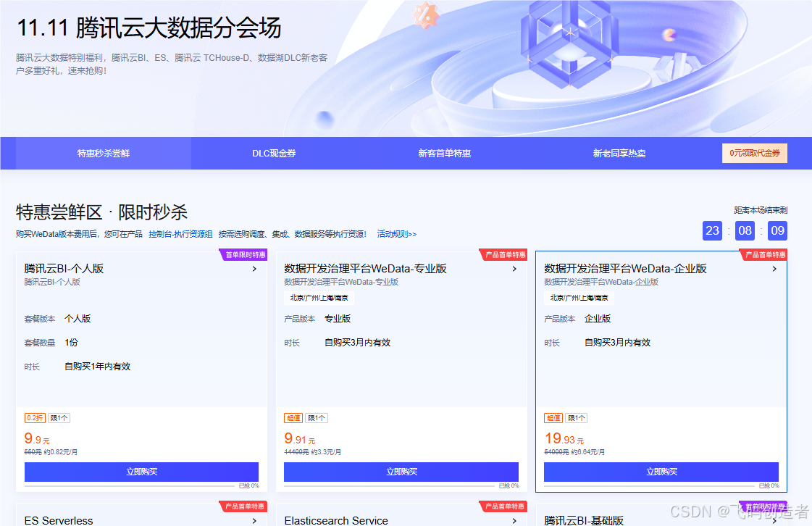
Task: Click the WeData-企业版 sold progress bar
Action: coord(650,486)
